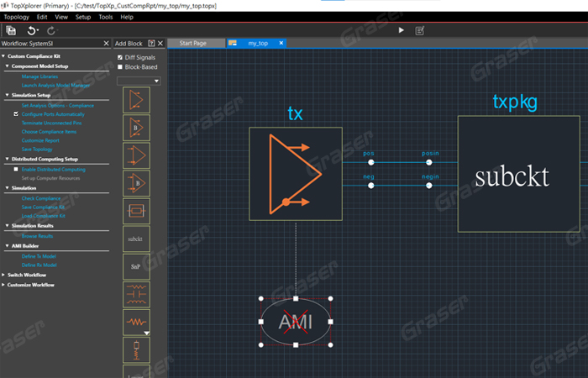This screenshot has width=588, height=378.
Task: Select the differential driver block icon
Action: [136, 100]
